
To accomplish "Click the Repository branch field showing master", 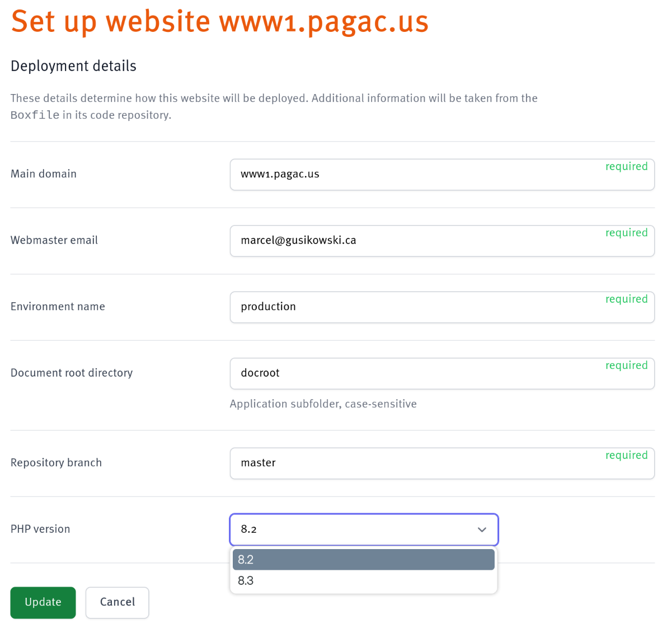I will click(414, 463).
